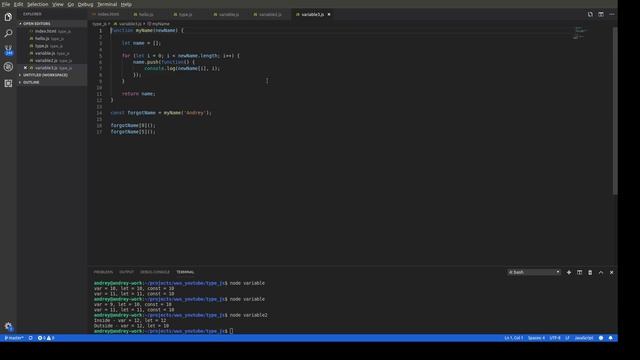Image resolution: width=640 pixels, height=360 pixels.
Task: Select type.js in the Open Editors list
Action: pyautogui.click(x=51, y=46)
